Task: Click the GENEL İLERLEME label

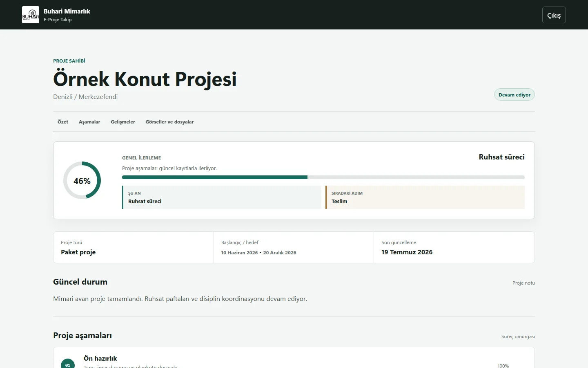Action: point(141,158)
